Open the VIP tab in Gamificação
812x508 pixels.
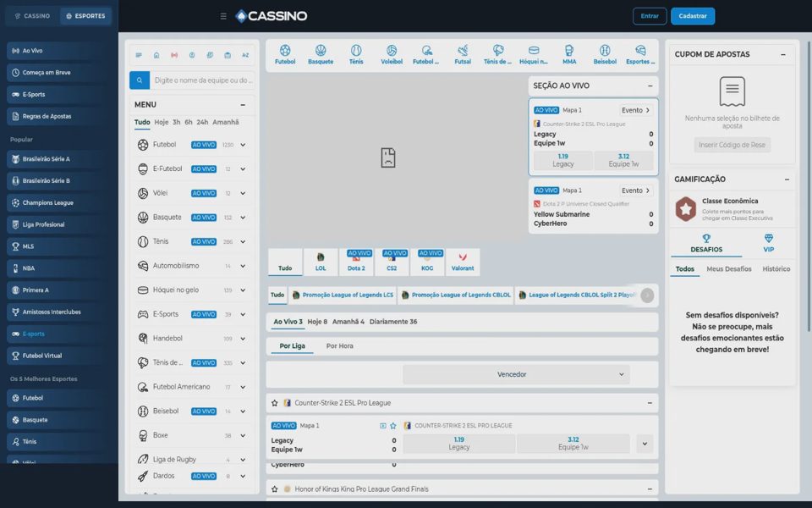click(769, 243)
